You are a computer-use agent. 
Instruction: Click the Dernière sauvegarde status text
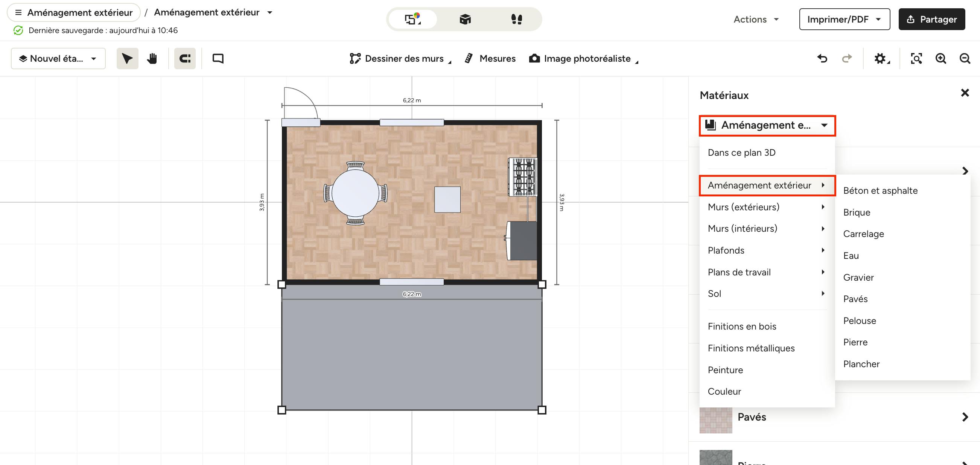103,30
